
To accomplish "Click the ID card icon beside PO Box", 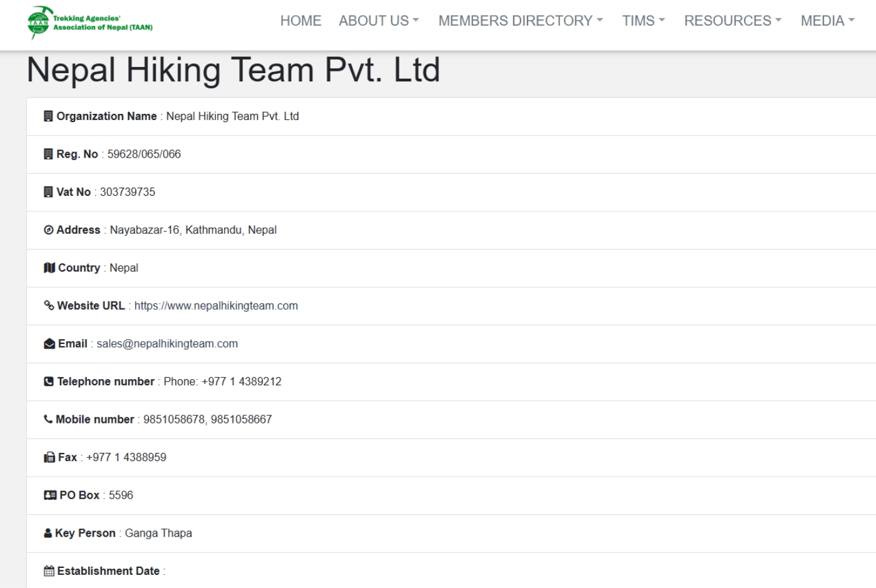I will (x=50, y=495).
